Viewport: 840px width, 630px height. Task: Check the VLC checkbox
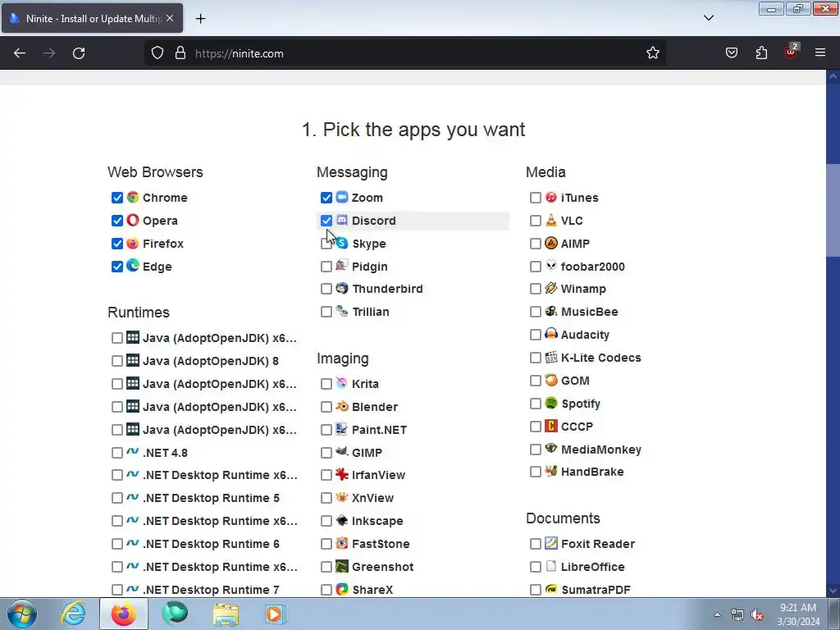535,221
